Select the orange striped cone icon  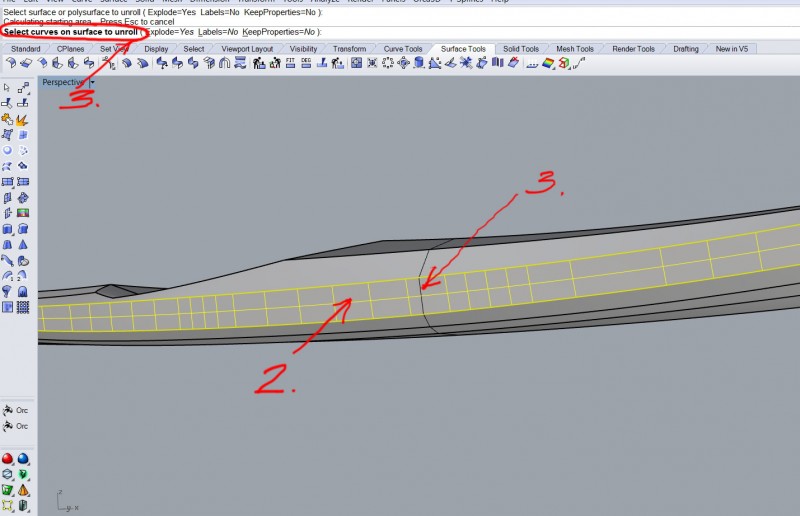(23, 490)
